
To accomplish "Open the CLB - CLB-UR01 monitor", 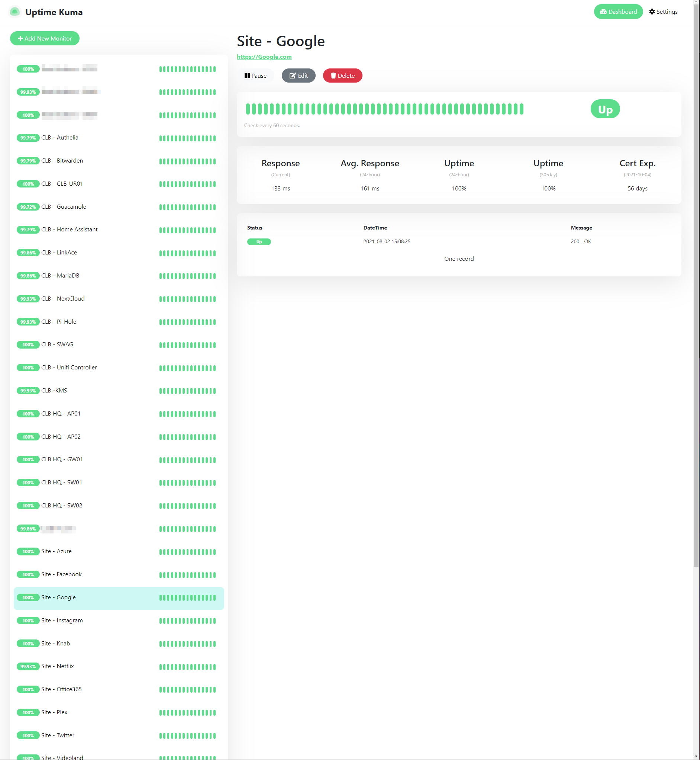I will [119, 184].
